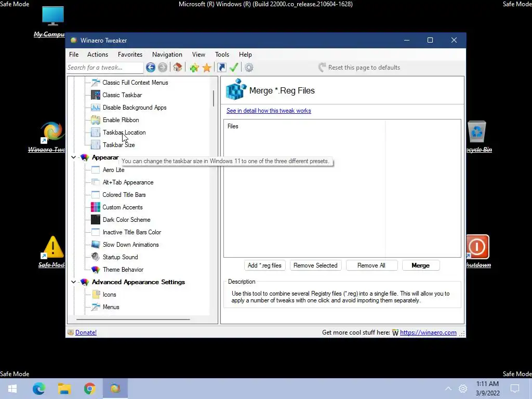Viewport: 532px width, 399px height.
Task: Open the Windows Start button
Action: pyautogui.click(x=12, y=389)
